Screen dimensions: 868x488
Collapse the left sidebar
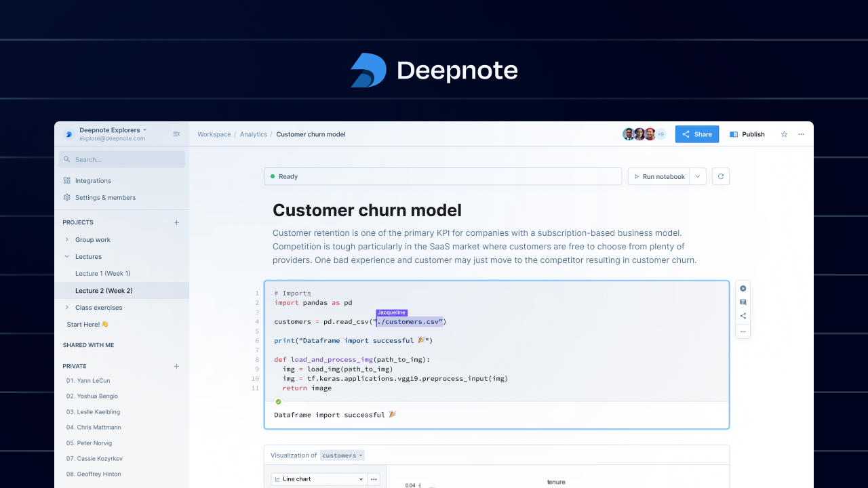(176, 134)
